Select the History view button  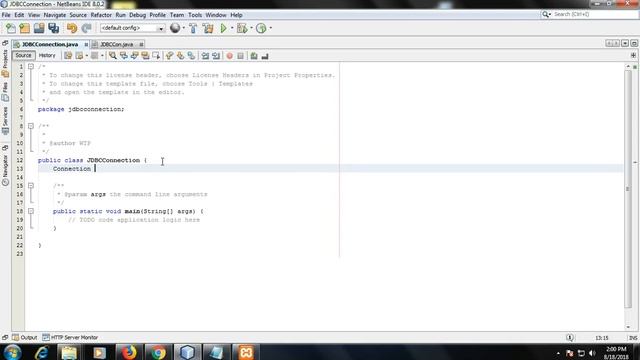[x=47, y=56]
